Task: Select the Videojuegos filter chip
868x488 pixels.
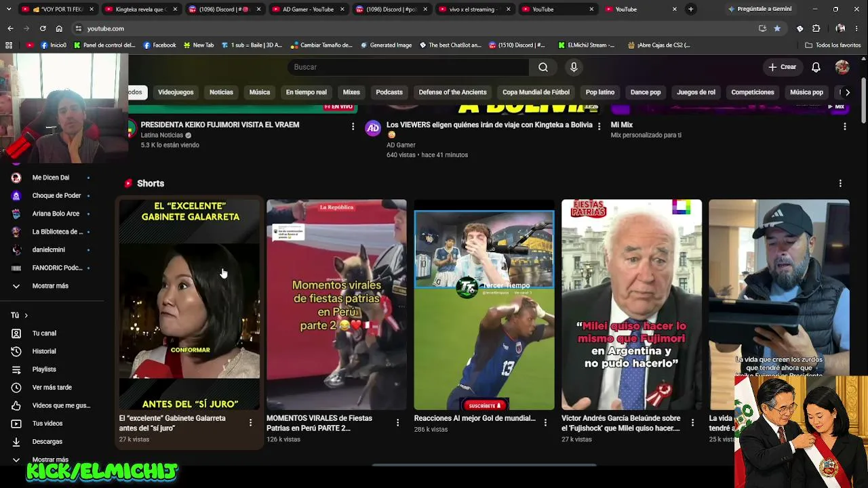Action: coord(176,92)
